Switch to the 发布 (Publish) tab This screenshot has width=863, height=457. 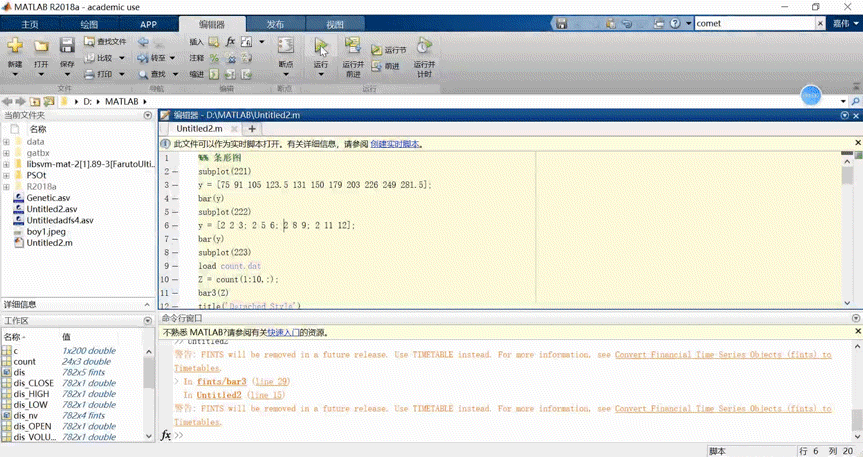click(275, 24)
